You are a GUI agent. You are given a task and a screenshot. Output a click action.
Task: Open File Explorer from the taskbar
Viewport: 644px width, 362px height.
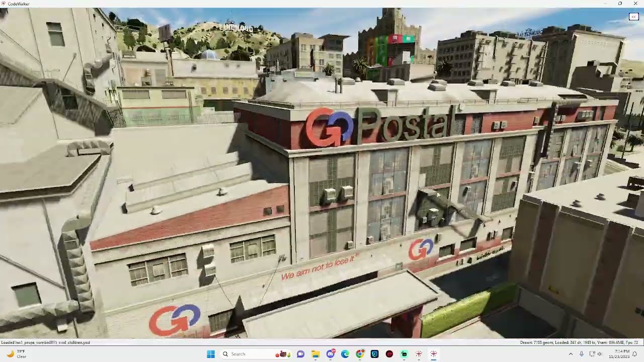pyautogui.click(x=315, y=354)
